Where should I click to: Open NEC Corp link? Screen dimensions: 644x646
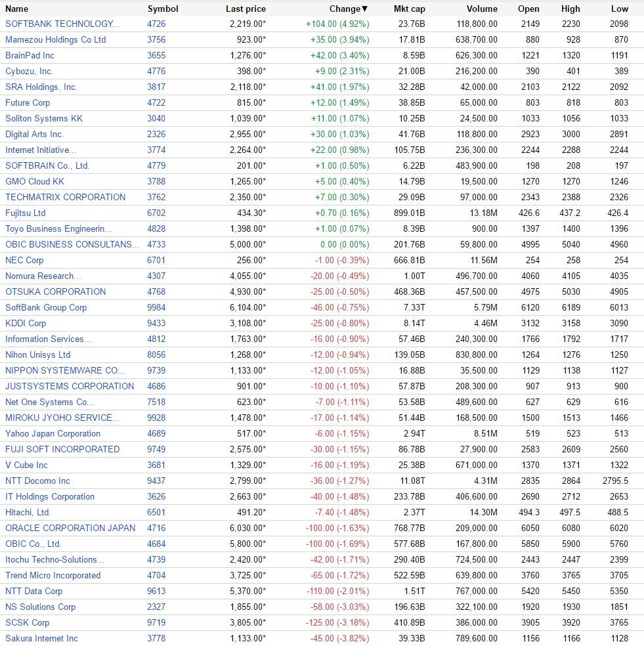(24, 261)
